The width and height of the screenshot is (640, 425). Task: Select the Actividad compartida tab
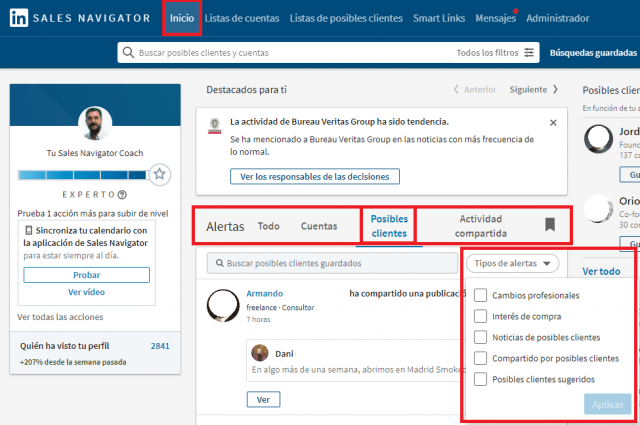[481, 226]
